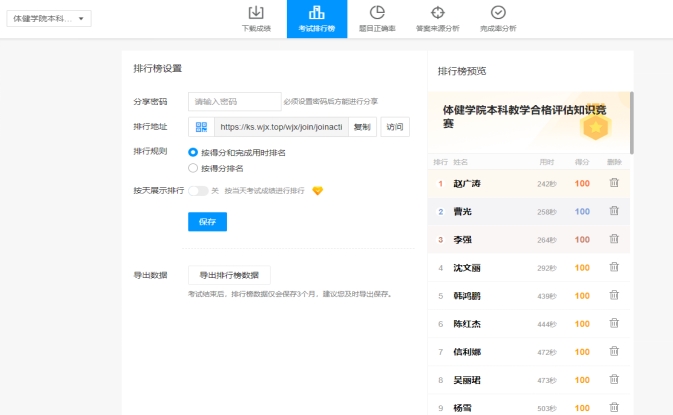Trash the 吴丽珺 ranking entry
This screenshot has height=415, width=673.
(x=614, y=379)
